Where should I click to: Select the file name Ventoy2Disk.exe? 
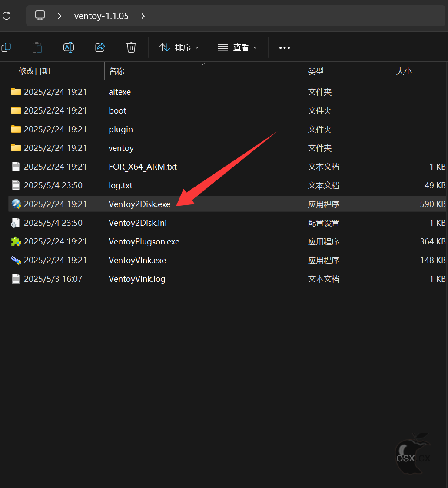click(x=139, y=204)
